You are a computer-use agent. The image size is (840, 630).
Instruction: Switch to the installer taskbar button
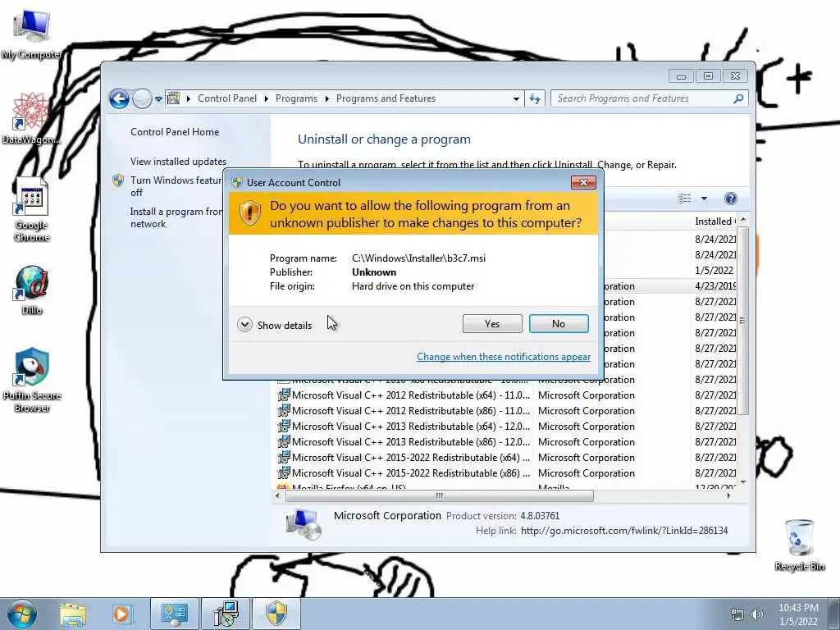pos(226,614)
